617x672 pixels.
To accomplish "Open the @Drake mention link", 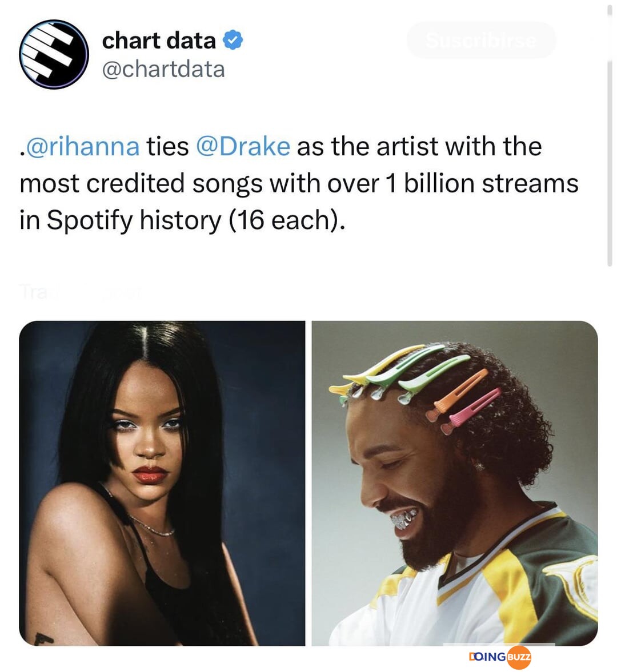I will 243,146.
